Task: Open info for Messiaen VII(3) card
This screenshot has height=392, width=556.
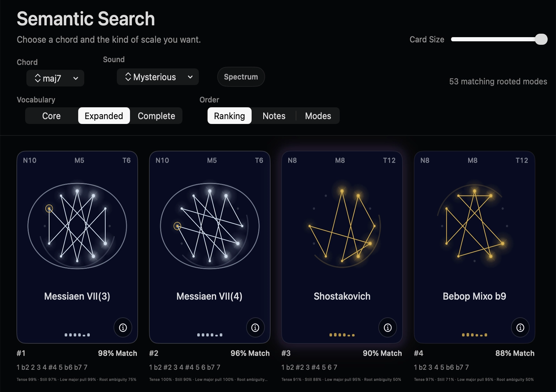Action: coord(123,327)
